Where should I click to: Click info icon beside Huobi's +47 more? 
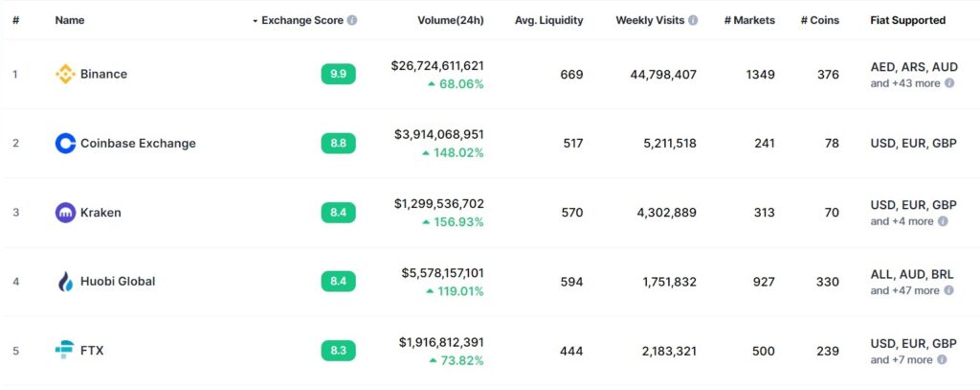[x=949, y=290]
